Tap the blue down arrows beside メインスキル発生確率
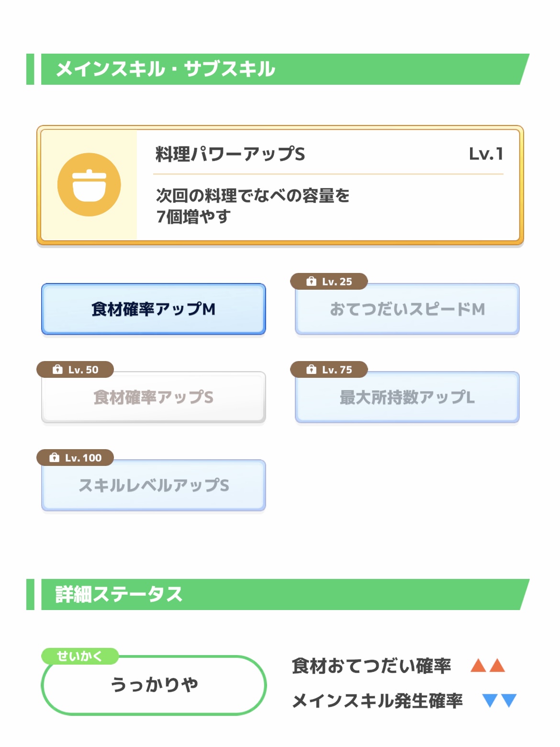 click(499, 701)
